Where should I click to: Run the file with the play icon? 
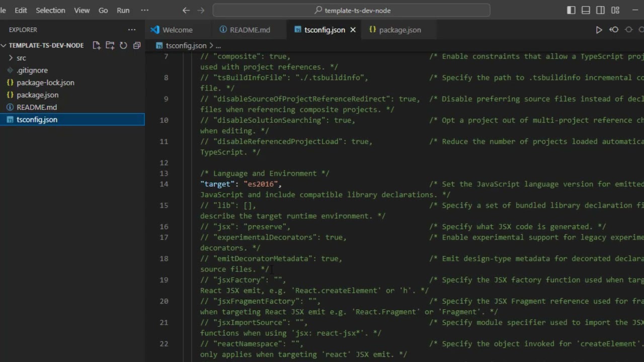pos(599,30)
